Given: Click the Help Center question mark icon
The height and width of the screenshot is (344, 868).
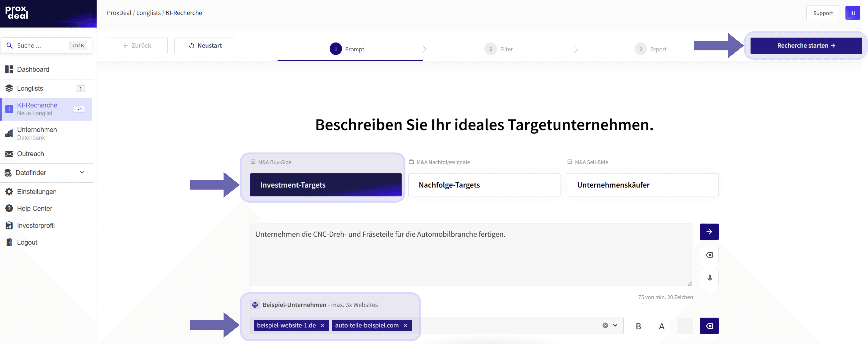Looking at the screenshot, I should point(9,208).
